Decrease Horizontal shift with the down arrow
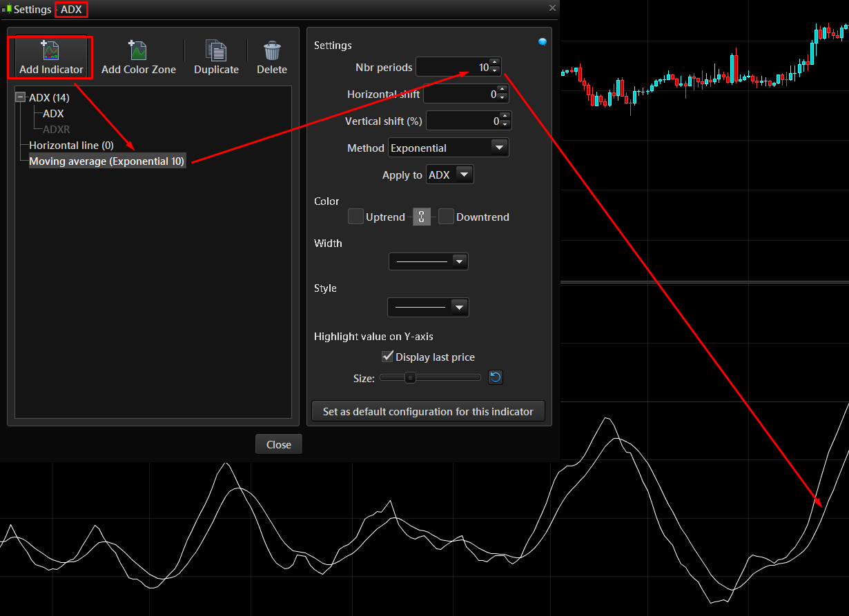This screenshot has height=616, width=849. 502,98
